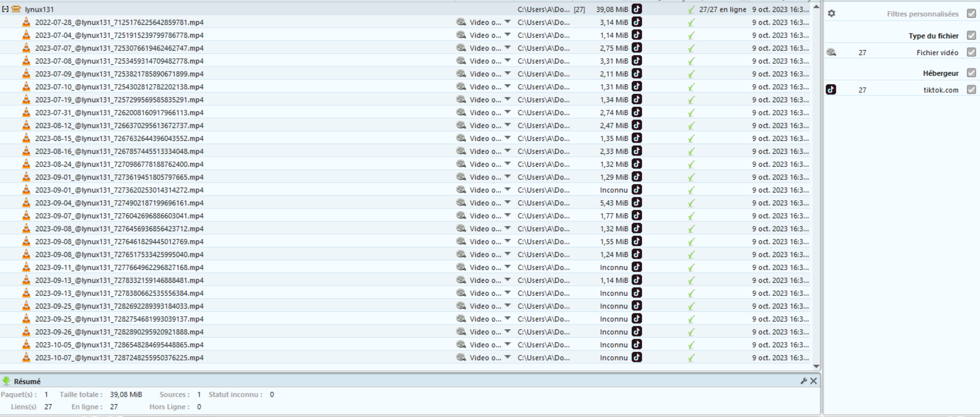
Task: Click the video variant icon in the 2023-07-08 row
Action: (x=461, y=61)
